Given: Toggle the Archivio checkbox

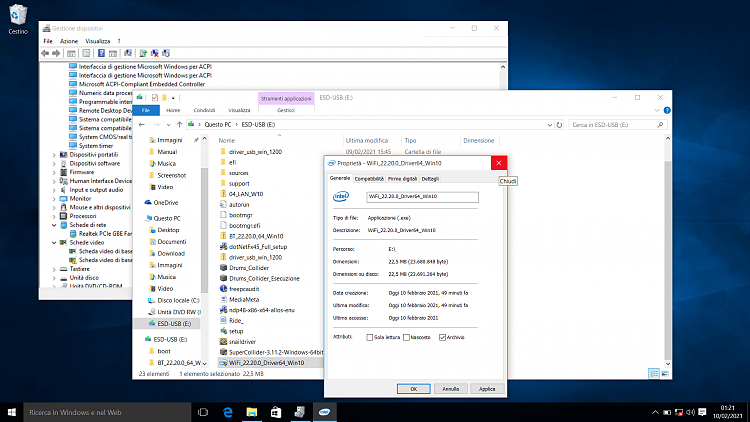Looking at the screenshot, I should [x=442, y=337].
